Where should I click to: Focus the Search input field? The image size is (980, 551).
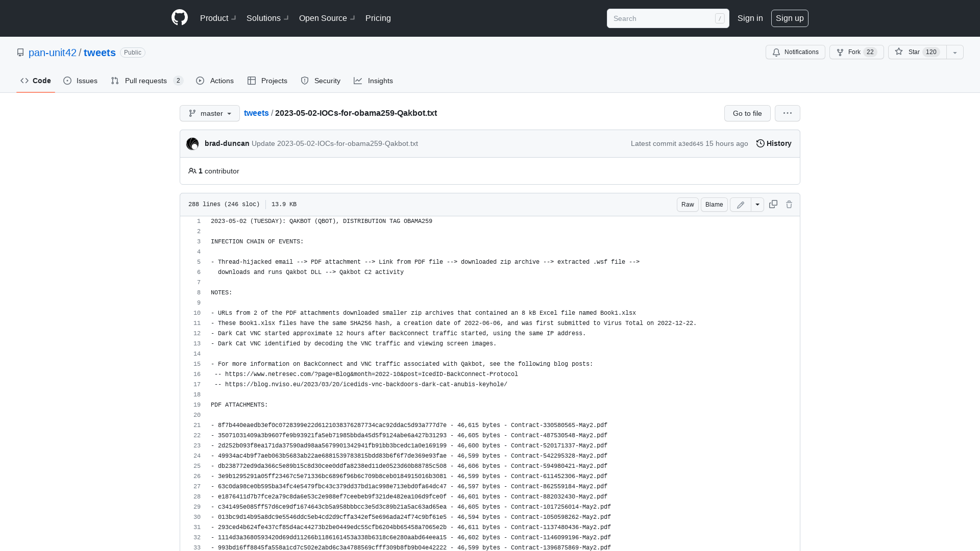click(x=668, y=18)
